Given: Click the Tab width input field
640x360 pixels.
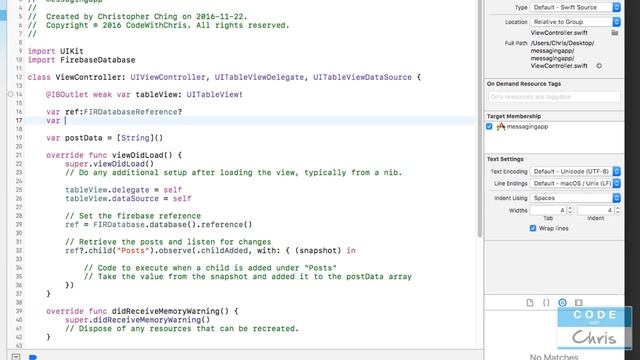Looking at the screenshot, I should click(548, 211).
